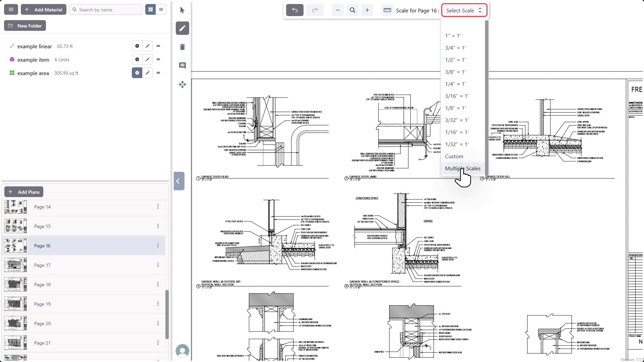The height and width of the screenshot is (362, 644).
Task: Close the Select Scale dropdown
Action: [464, 10]
